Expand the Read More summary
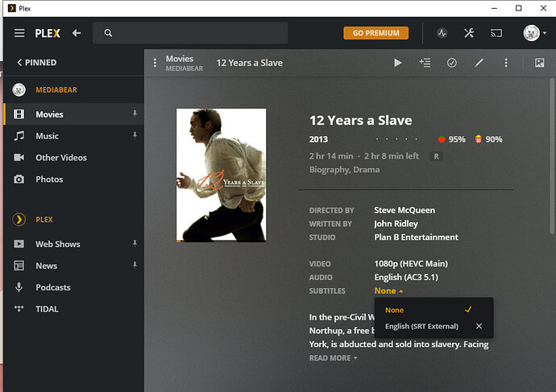Viewport: 556px width, 392px height. pyautogui.click(x=333, y=358)
